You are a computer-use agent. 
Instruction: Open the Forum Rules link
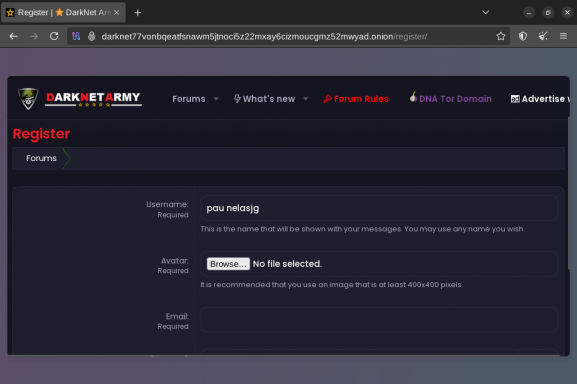point(356,99)
